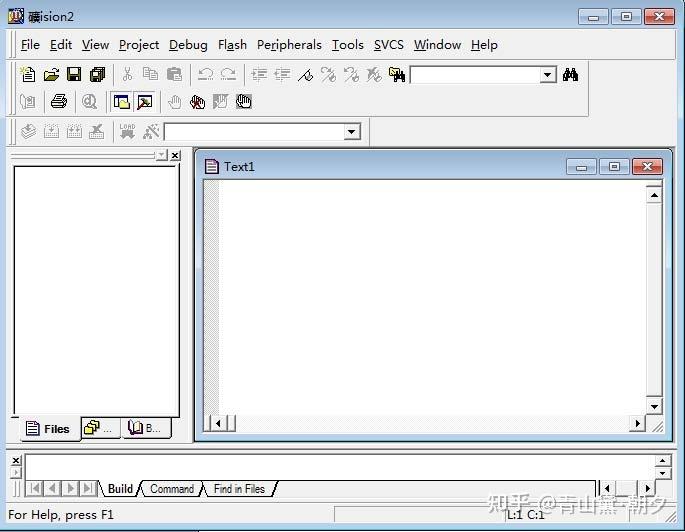Close the project workspace panel
685x532 pixels.
(175, 155)
